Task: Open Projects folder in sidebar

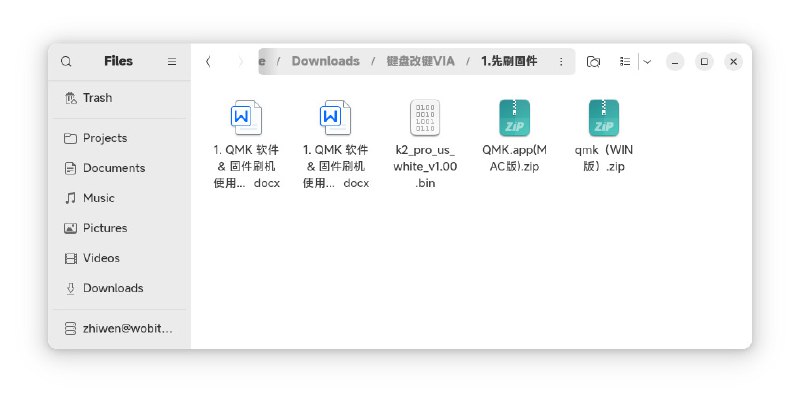Action: pos(119,138)
